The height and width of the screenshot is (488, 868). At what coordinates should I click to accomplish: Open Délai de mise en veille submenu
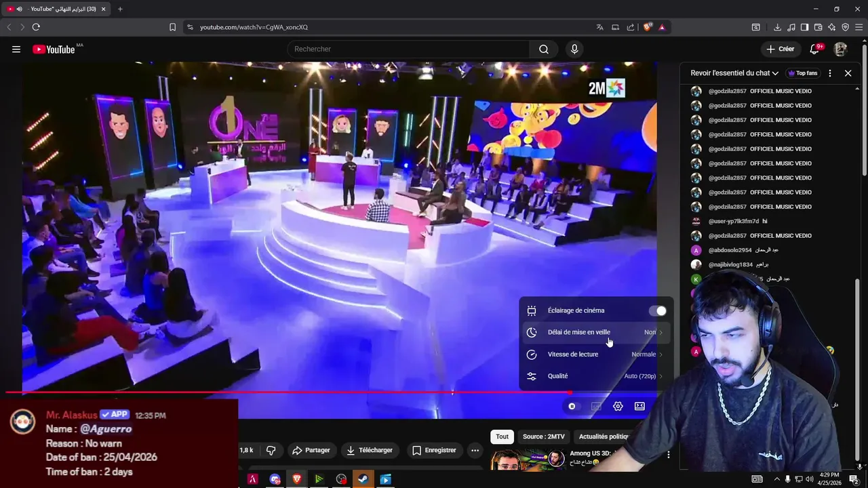click(595, 332)
